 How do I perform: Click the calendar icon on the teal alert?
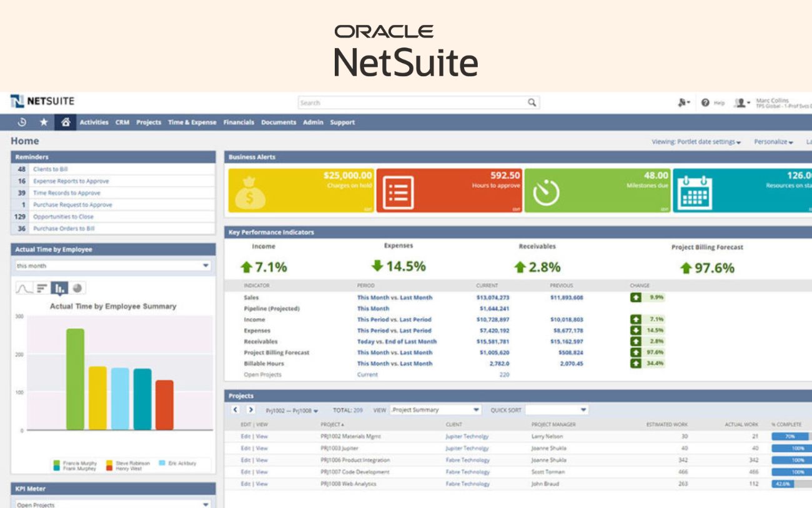(x=695, y=192)
